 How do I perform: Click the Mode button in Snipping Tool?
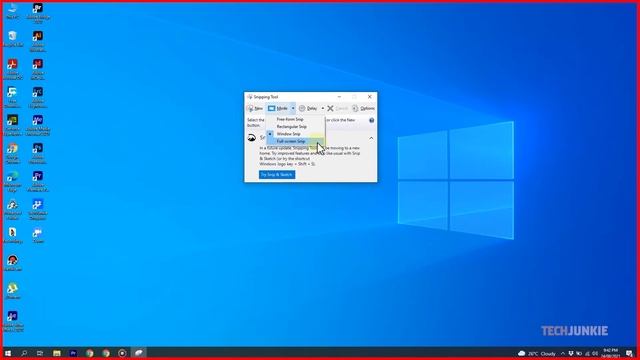click(x=278, y=109)
